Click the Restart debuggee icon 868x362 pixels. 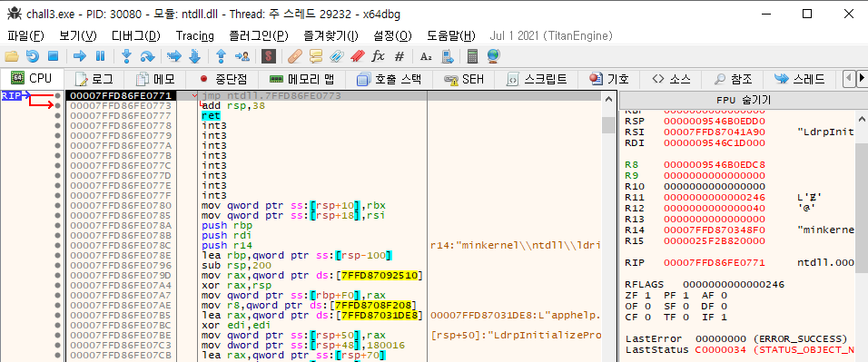pyautogui.click(x=33, y=56)
